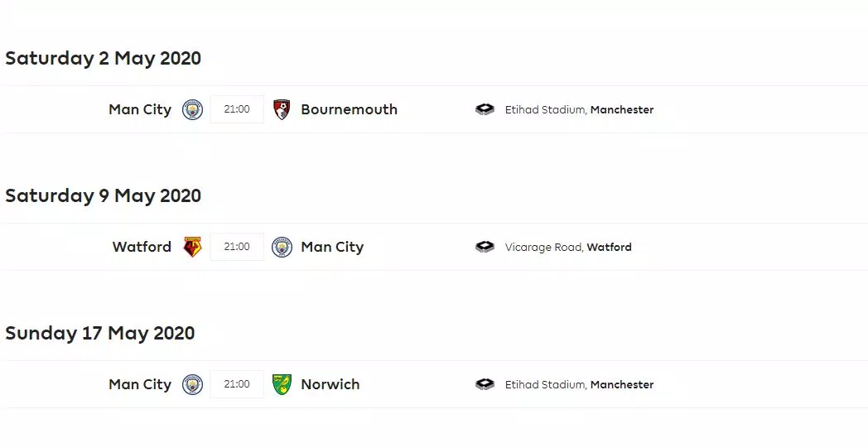This screenshot has height=448, width=868.
Task: Click the Norwich club crest
Action: 282,384
